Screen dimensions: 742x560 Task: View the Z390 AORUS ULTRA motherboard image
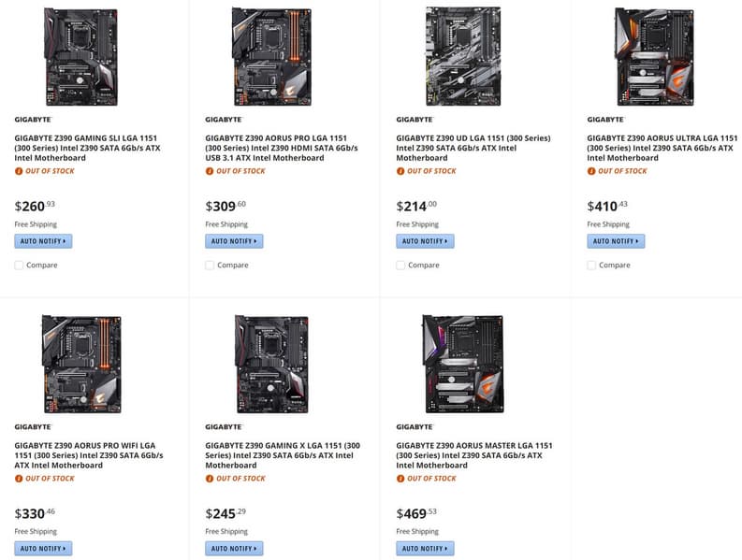653,56
